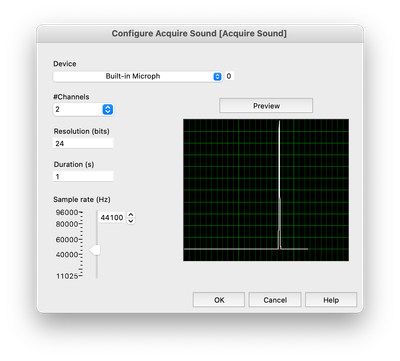Viewport: 400px width, 361px height.
Task: Click the Duration (s) field showing 1
Action: point(83,176)
